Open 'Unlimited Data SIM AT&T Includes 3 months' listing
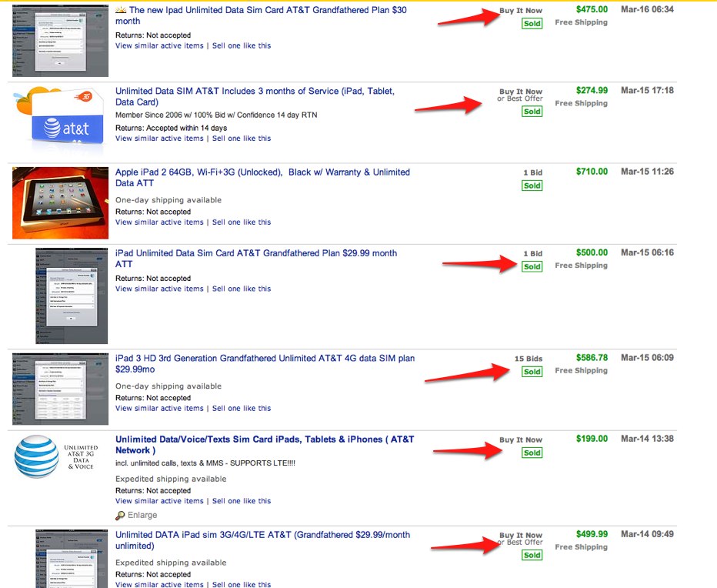The width and height of the screenshot is (717, 588). (255, 96)
